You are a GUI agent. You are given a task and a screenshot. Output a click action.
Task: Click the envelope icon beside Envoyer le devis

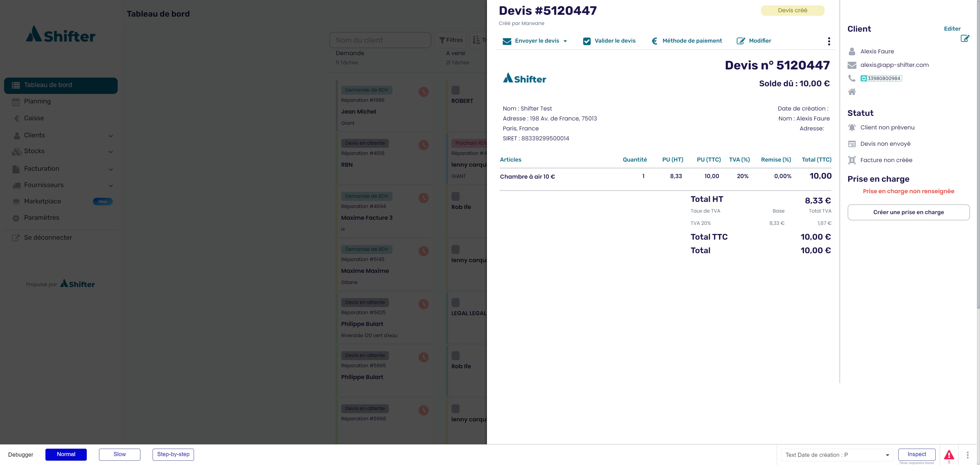click(507, 41)
